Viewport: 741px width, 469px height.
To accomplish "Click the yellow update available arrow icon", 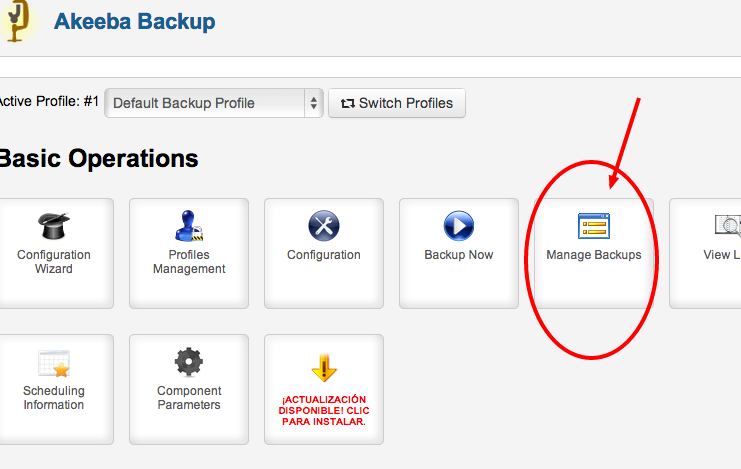I will tap(324, 367).
